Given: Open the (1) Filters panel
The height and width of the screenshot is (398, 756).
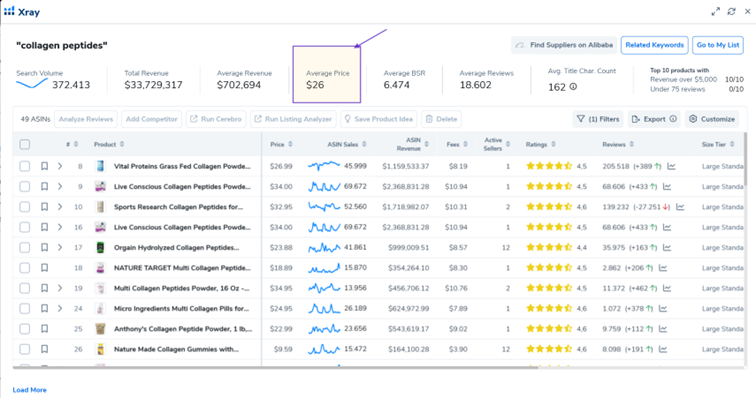Looking at the screenshot, I should coord(598,119).
